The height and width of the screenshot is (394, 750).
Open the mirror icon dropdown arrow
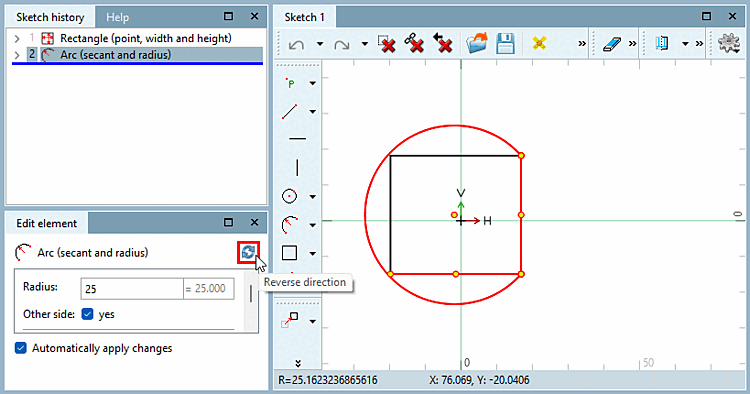tap(685, 44)
